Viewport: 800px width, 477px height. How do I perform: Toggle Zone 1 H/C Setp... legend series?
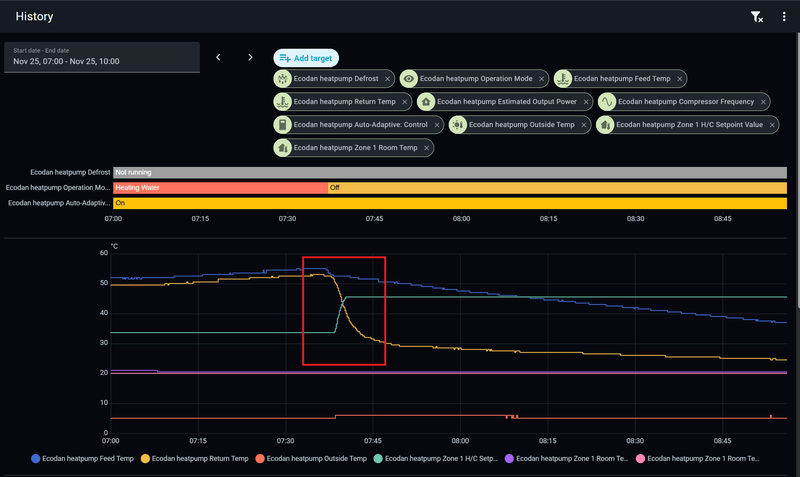(436, 459)
